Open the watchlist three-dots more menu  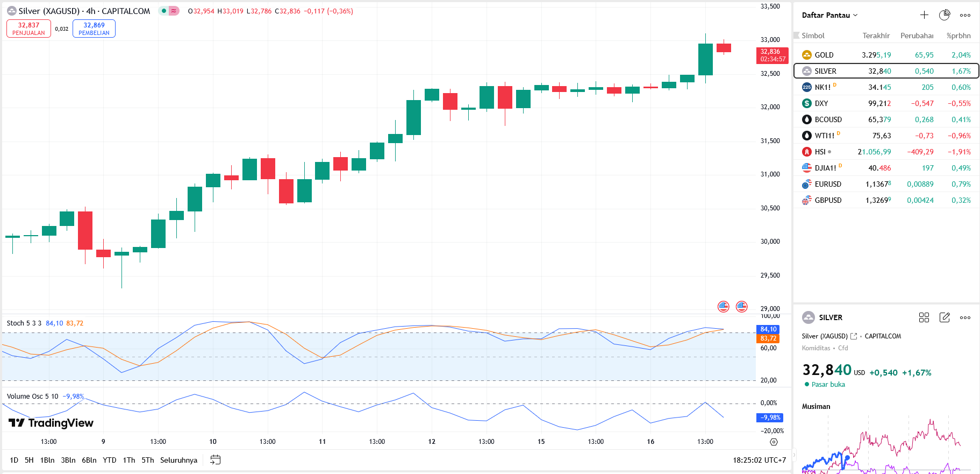(965, 15)
